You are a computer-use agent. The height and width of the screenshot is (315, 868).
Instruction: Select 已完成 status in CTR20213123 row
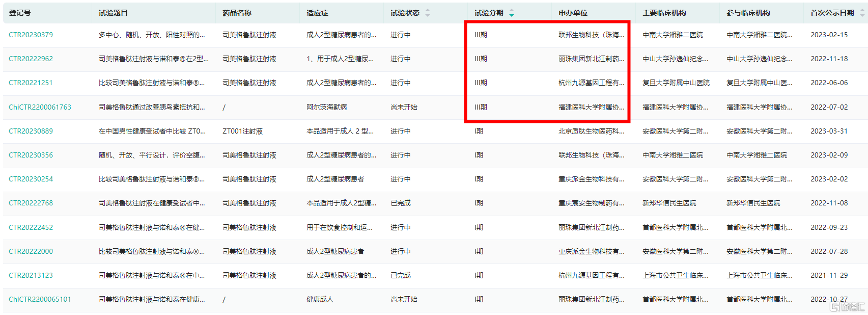pos(400,275)
